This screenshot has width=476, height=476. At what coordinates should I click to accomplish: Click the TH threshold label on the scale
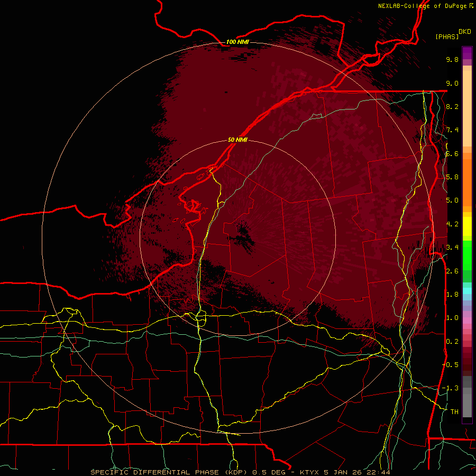coord(454,412)
